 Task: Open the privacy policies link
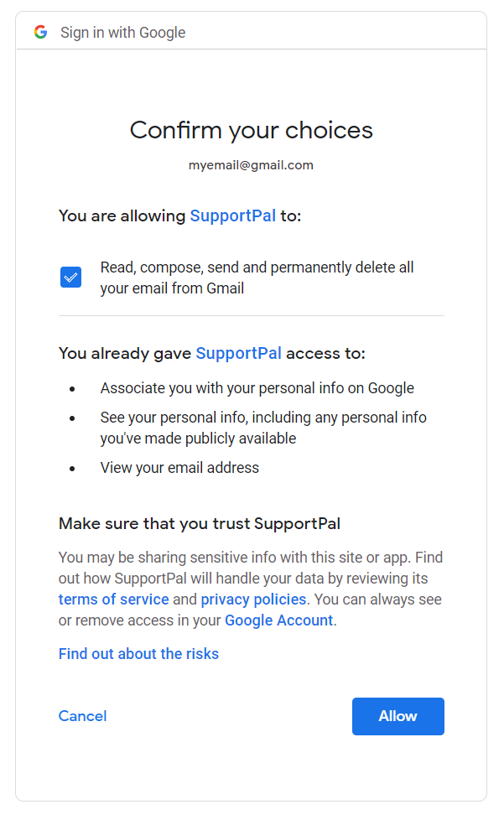[x=253, y=600]
